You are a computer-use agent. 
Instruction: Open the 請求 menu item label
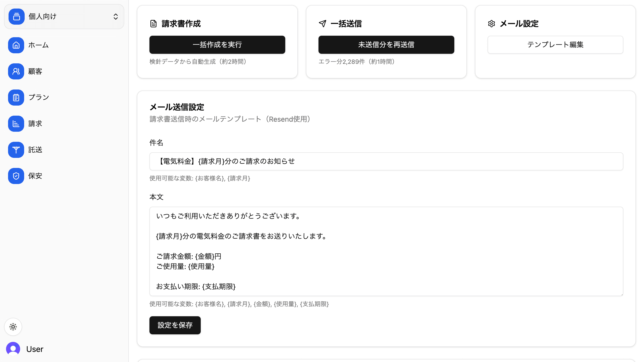[35, 124]
